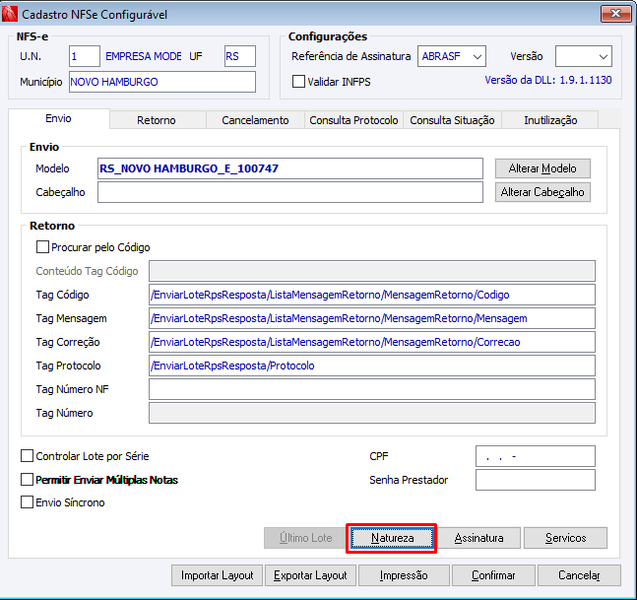
Task: Go to the Consulta Protocolo tab
Action: (x=354, y=120)
